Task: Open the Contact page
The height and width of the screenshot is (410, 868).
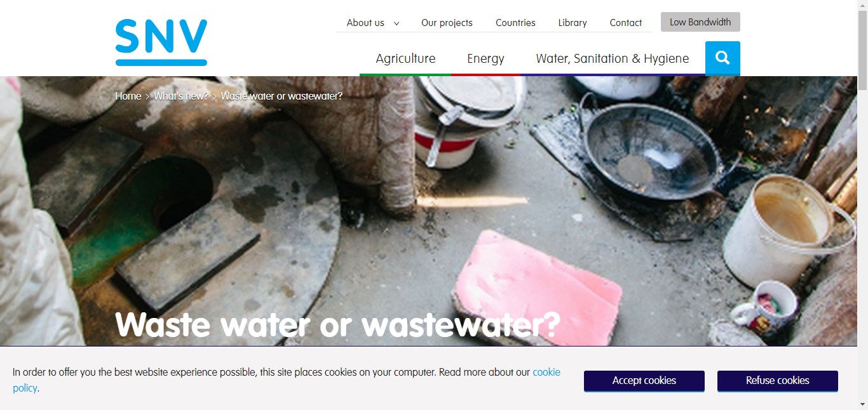Action: (626, 23)
